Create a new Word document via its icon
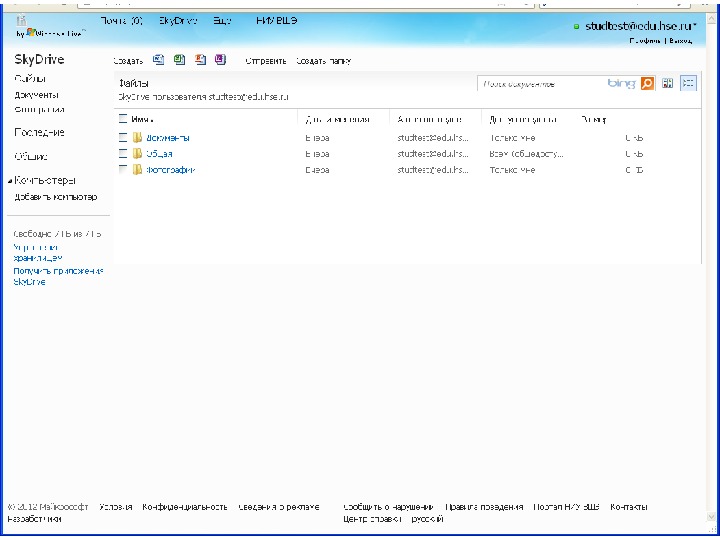The image size is (720, 540). [x=158, y=60]
